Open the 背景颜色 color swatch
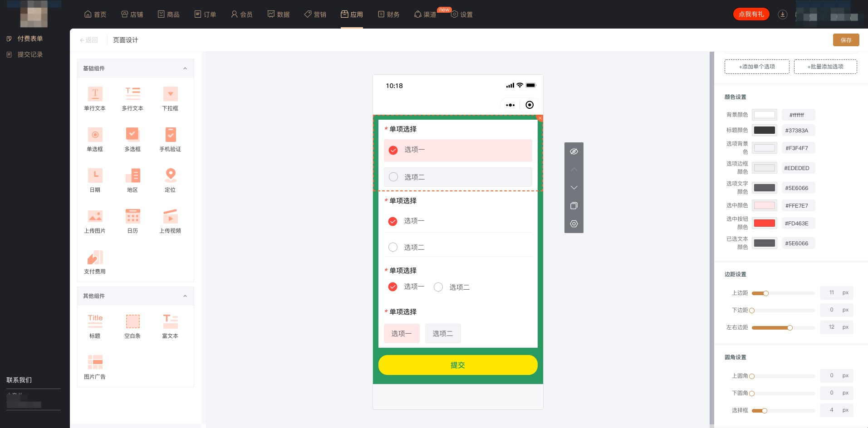Viewport: 868px width, 428px height. click(765, 115)
